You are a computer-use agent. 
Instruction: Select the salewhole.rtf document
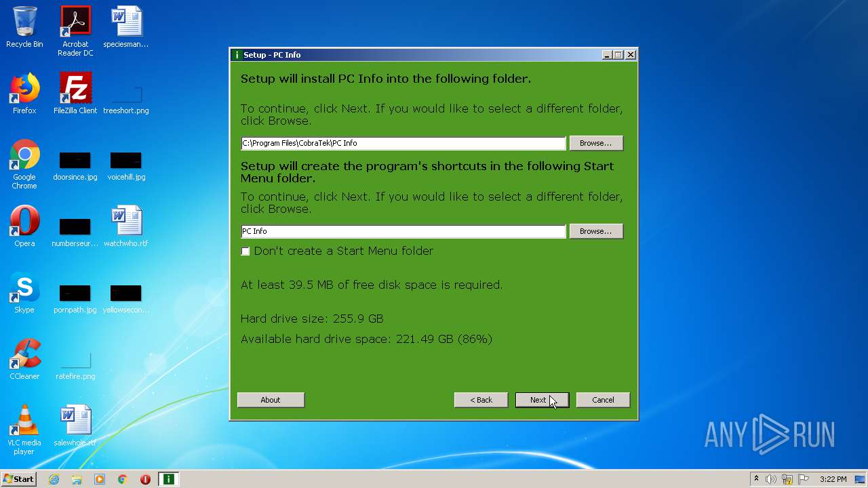(75, 426)
